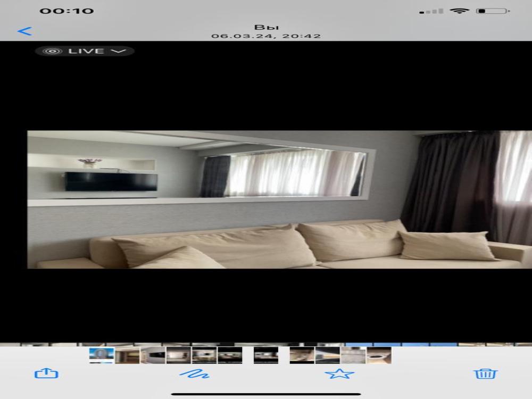The image size is (532, 399).
Task: Tap the main sofa and mirror photo
Action: [x=280, y=199]
